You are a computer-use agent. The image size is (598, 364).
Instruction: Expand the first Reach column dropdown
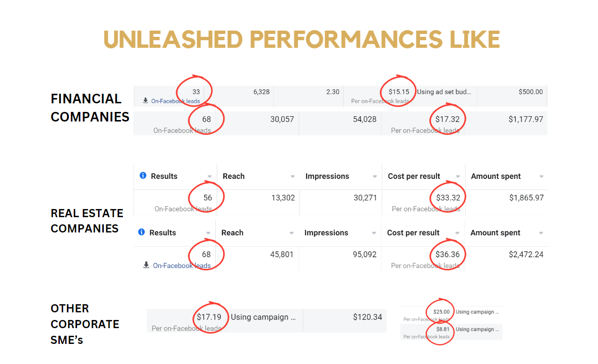292,176
